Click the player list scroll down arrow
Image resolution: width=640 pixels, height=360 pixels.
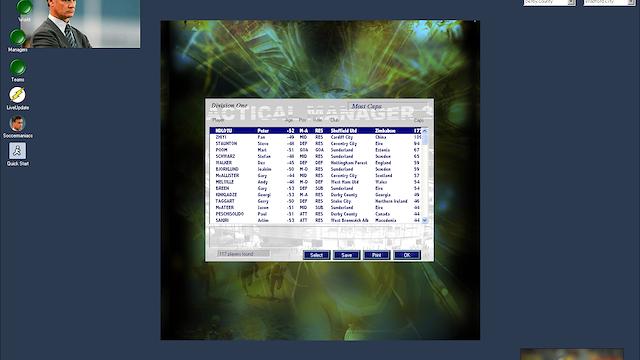pyautogui.click(x=424, y=220)
